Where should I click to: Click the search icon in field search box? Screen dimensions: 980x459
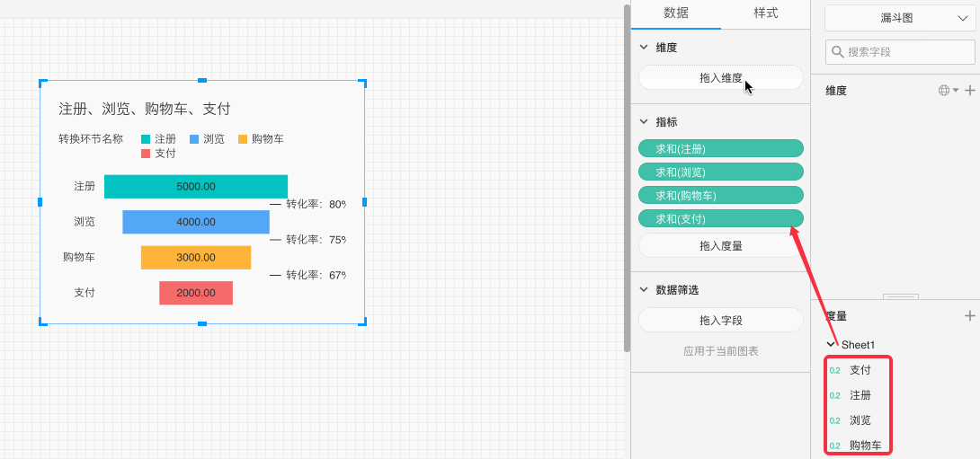tap(838, 52)
